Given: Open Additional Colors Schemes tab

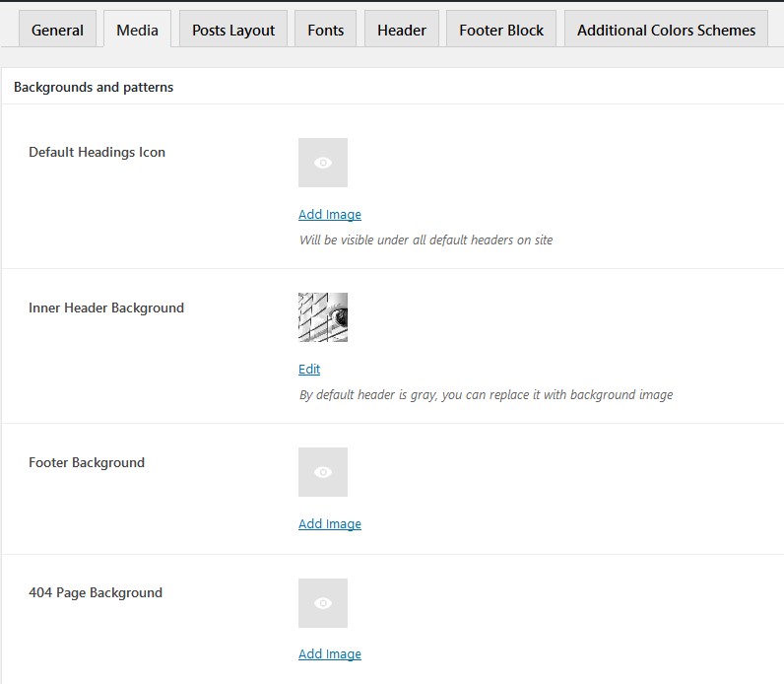Looking at the screenshot, I should [666, 30].
